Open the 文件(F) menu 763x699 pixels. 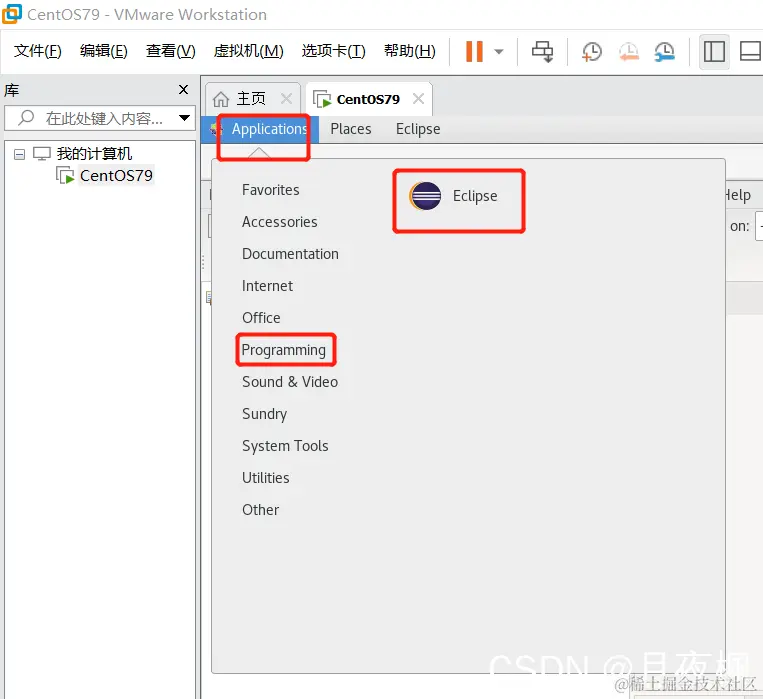[37, 51]
